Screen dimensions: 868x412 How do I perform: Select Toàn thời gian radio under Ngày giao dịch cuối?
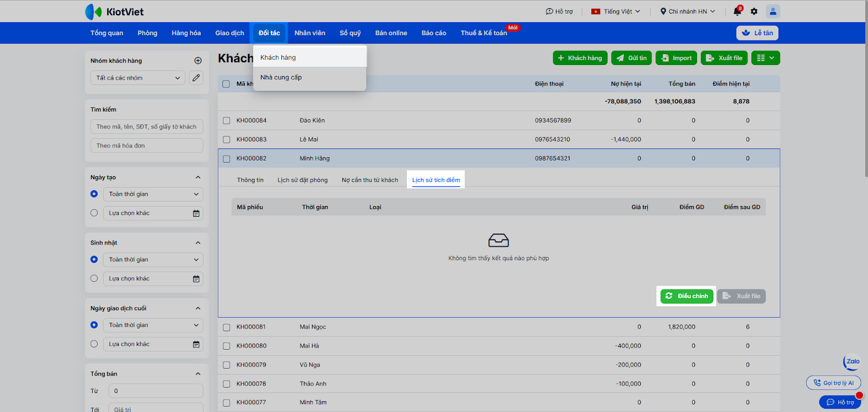[94, 325]
